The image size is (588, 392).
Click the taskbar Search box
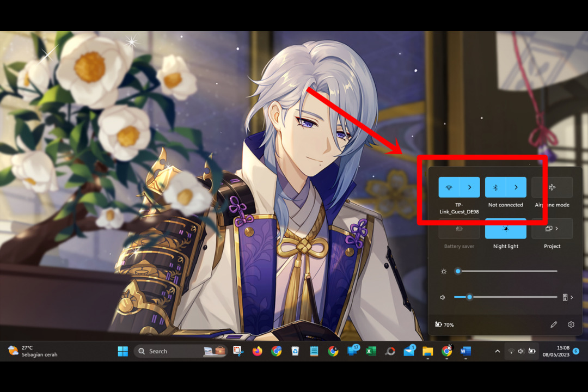tap(181, 351)
